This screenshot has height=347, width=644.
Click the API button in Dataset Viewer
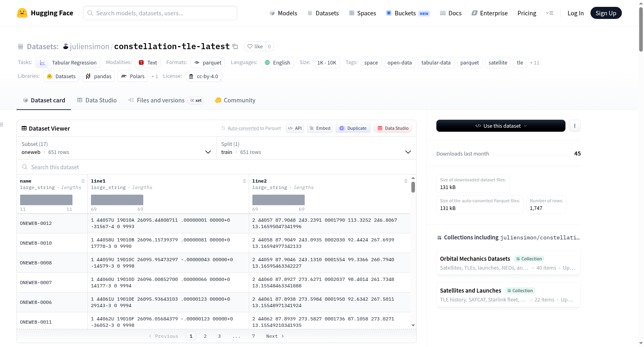295,128
